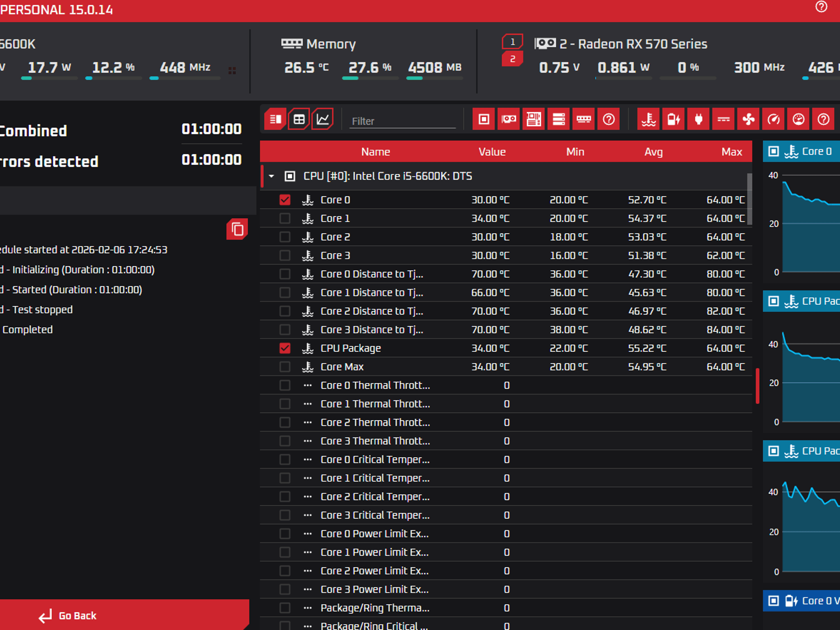Click the sensor table vertical scrollbar
The image size is (840, 630).
tap(749, 199)
